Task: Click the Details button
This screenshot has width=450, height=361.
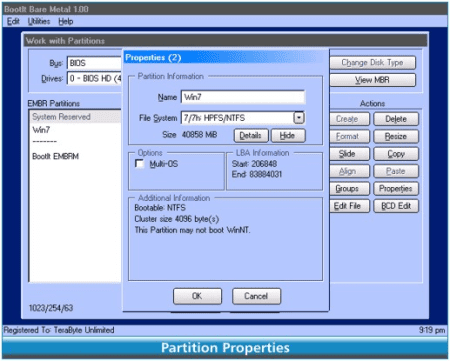Action: coord(251,135)
